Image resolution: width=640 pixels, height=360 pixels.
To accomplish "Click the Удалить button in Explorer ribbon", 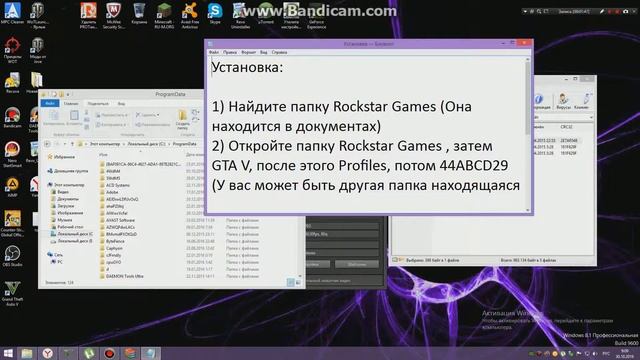I will (x=147, y=115).
